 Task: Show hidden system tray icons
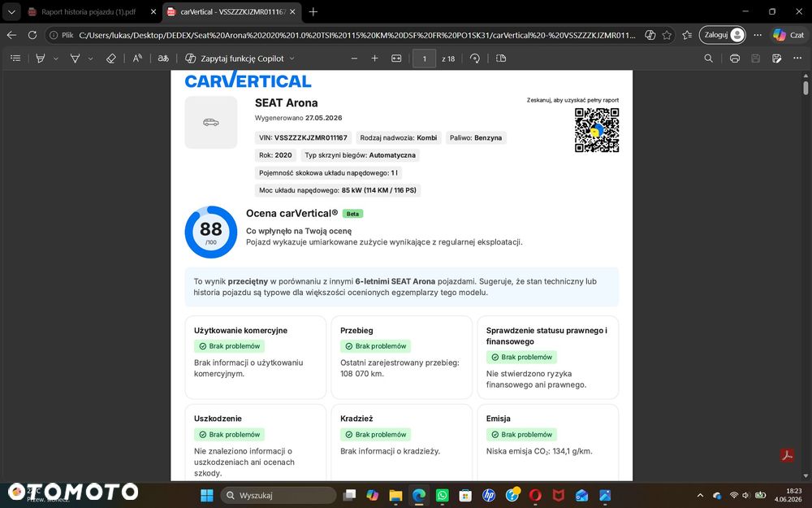click(700, 496)
